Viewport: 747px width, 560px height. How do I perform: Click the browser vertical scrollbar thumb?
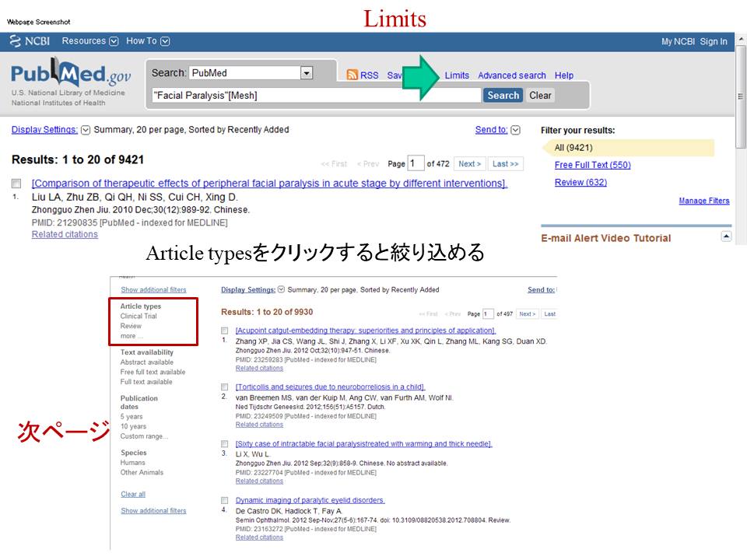tap(740, 97)
